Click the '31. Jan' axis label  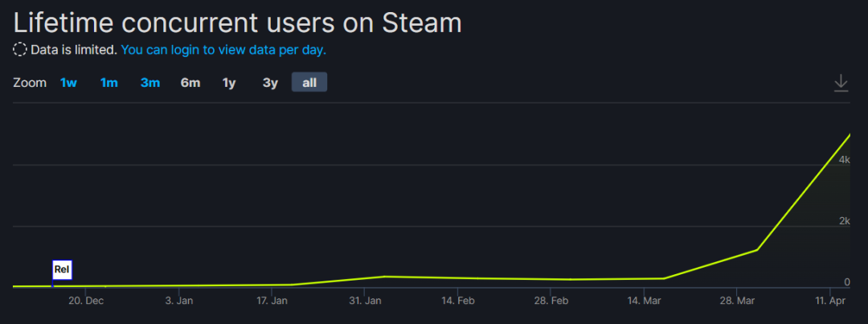coord(366,301)
